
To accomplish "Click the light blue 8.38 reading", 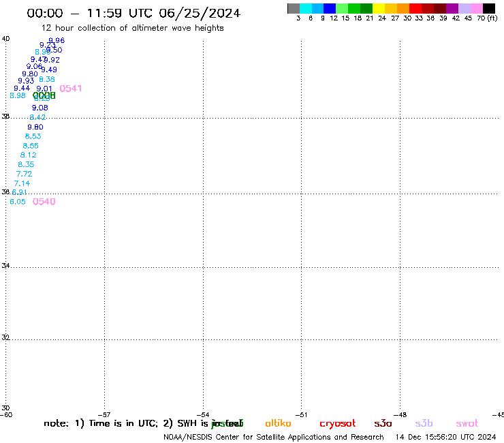I will (47, 79).
